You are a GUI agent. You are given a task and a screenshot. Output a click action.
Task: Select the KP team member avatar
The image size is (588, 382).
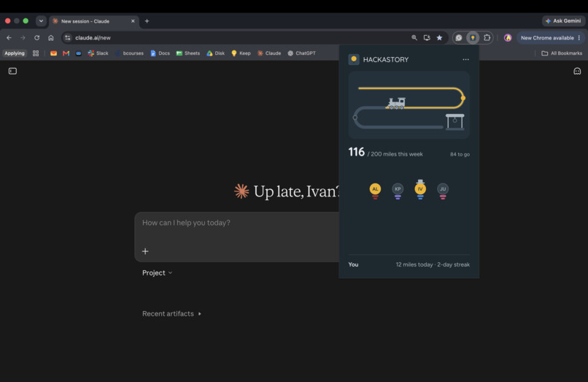[x=398, y=190]
